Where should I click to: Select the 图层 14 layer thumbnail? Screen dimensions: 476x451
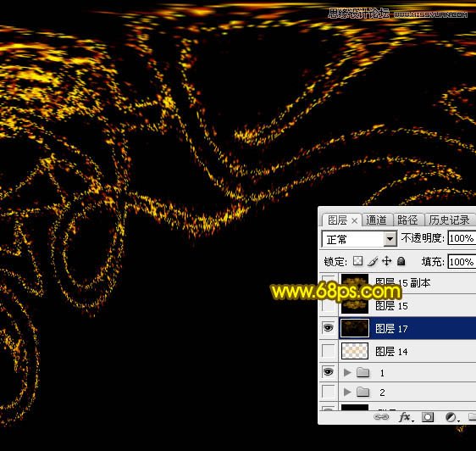[355, 351]
